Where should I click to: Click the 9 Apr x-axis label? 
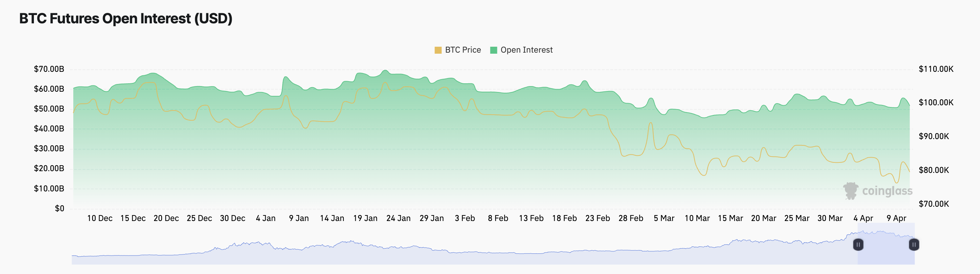[896, 218]
